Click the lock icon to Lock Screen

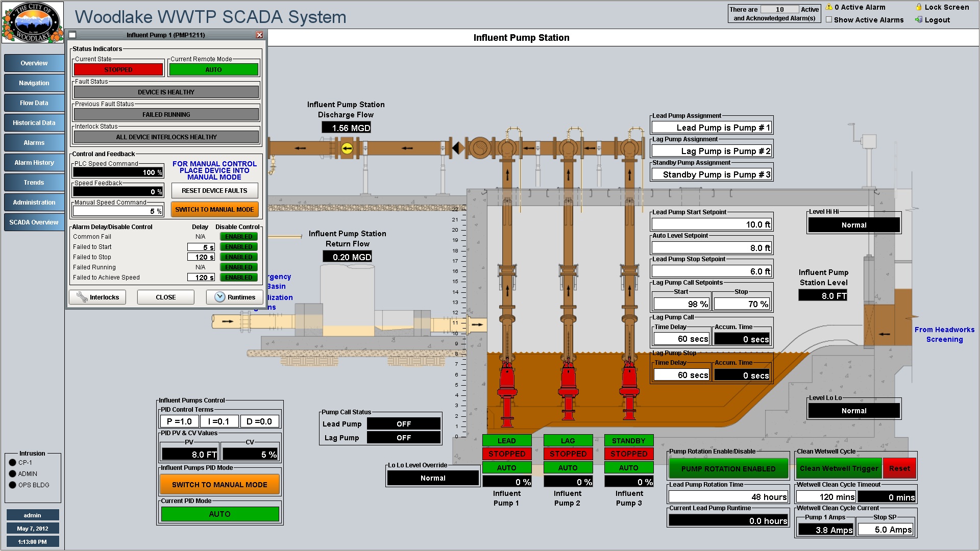[x=919, y=7]
